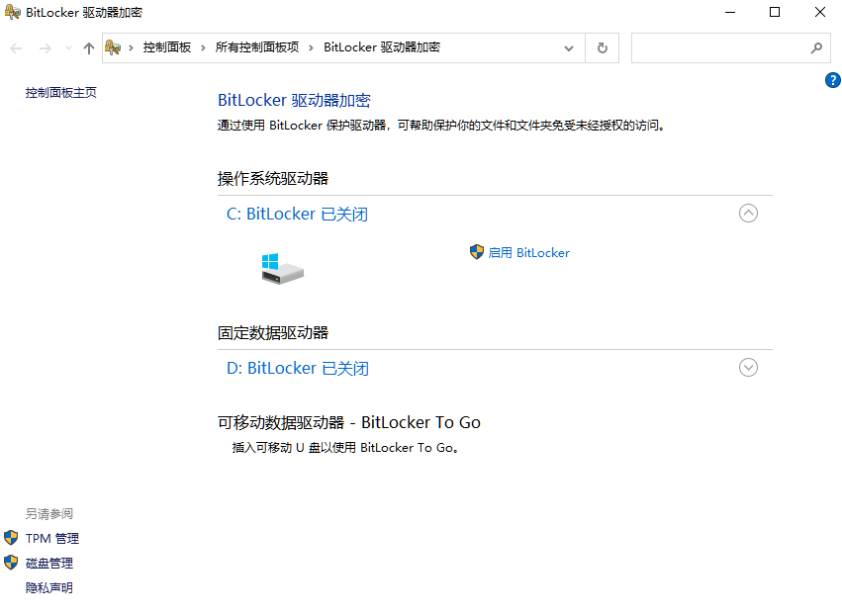Open the address bar history dropdown
Image resolution: width=842 pixels, height=616 pixels.
pos(569,48)
